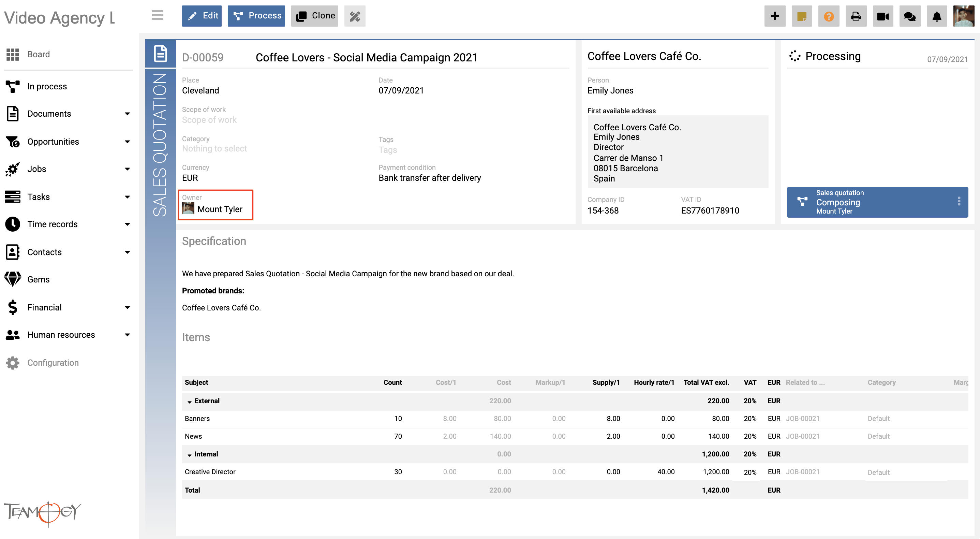Click the Human resources people icon
The height and width of the screenshot is (539, 980).
(x=13, y=335)
